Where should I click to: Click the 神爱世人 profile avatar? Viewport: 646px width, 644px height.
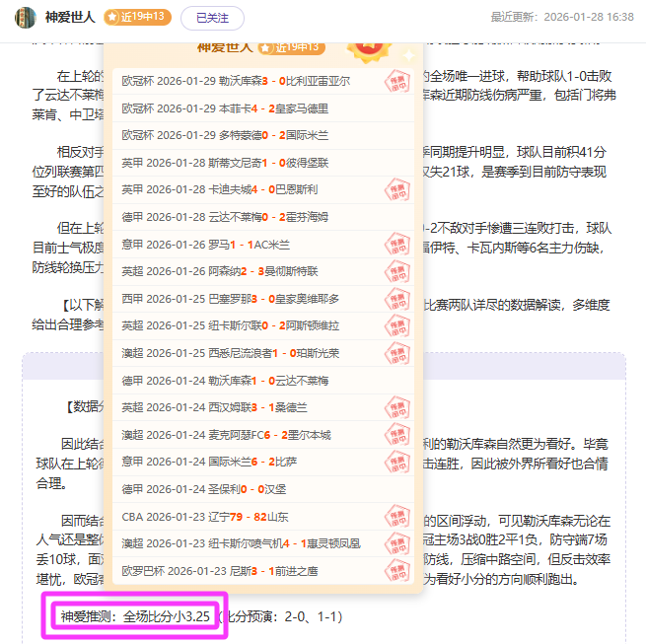(x=26, y=17)
